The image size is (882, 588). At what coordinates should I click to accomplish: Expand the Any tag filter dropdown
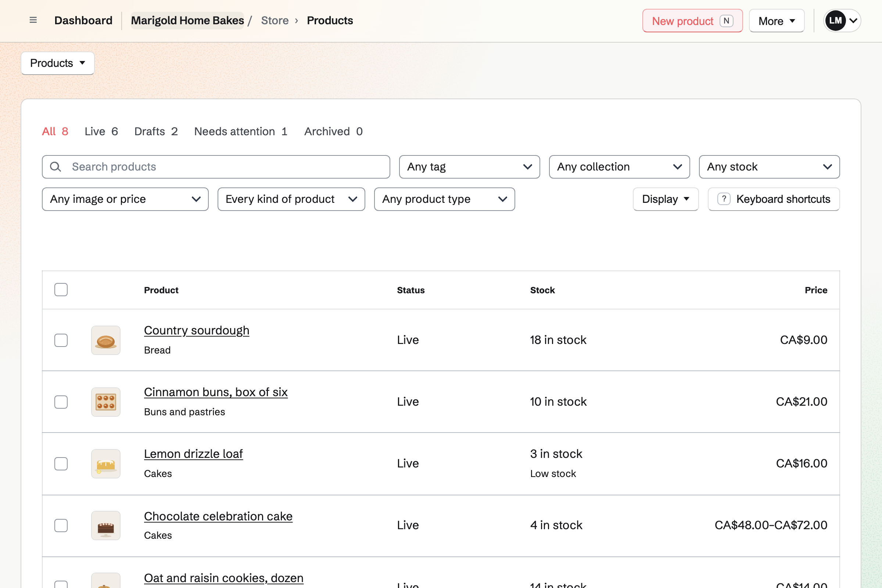[x=469, y=167]
